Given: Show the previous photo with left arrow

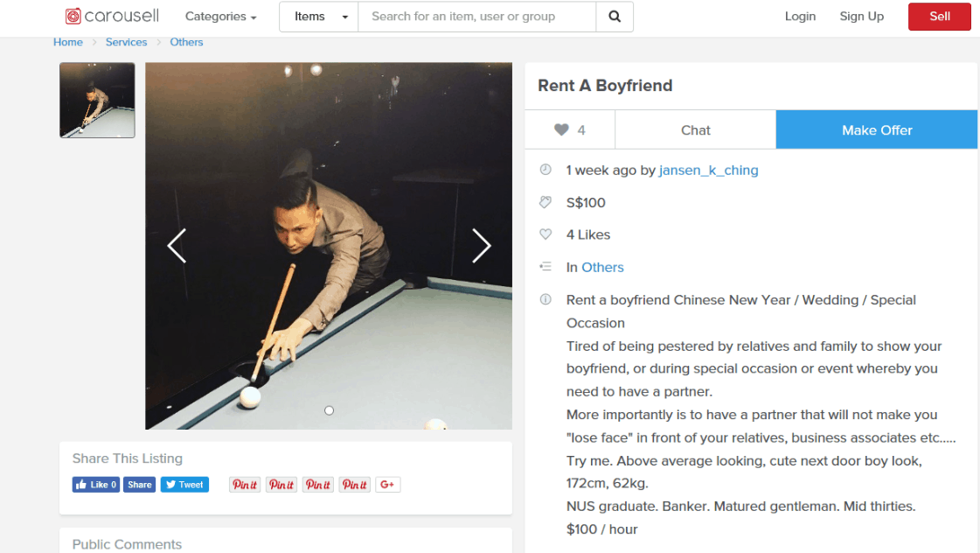Looking at the screenshot, I should (177, 245).
